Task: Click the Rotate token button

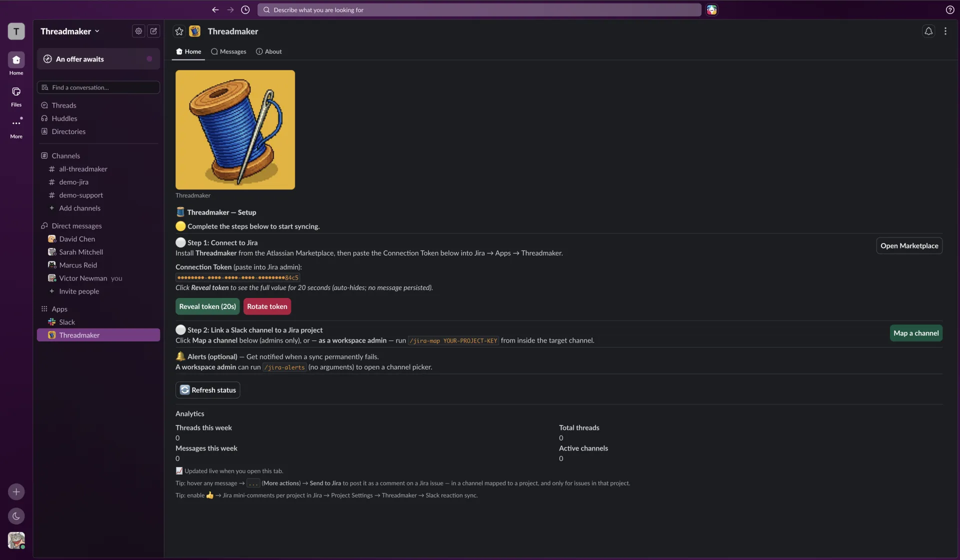Action: click(x=267, y=306)
